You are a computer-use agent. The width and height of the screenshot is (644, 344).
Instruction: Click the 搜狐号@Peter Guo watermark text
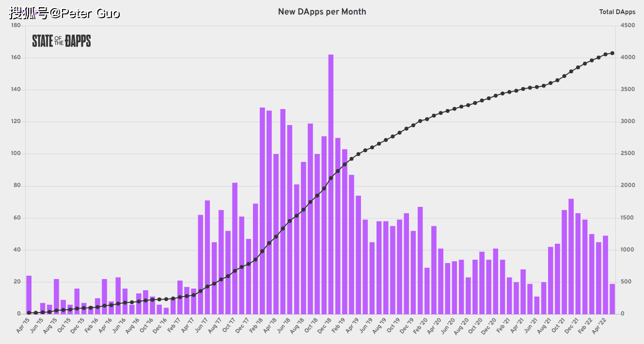tap(64, 13)
